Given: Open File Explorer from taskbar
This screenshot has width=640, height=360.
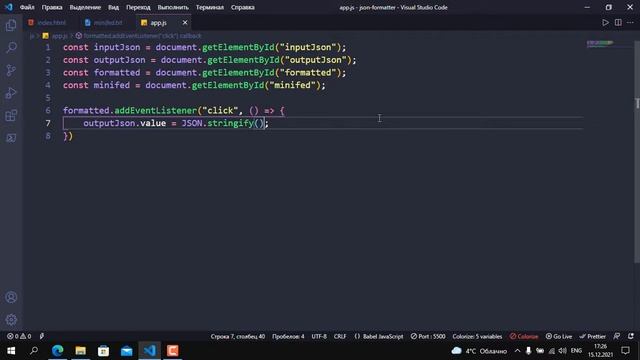Looking at the screenshot, I should click(80, 351).
